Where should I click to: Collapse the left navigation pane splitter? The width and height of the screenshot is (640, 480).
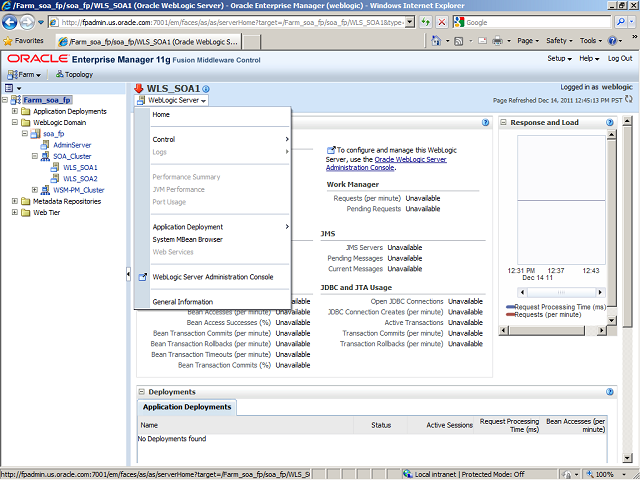pos(128,274)
